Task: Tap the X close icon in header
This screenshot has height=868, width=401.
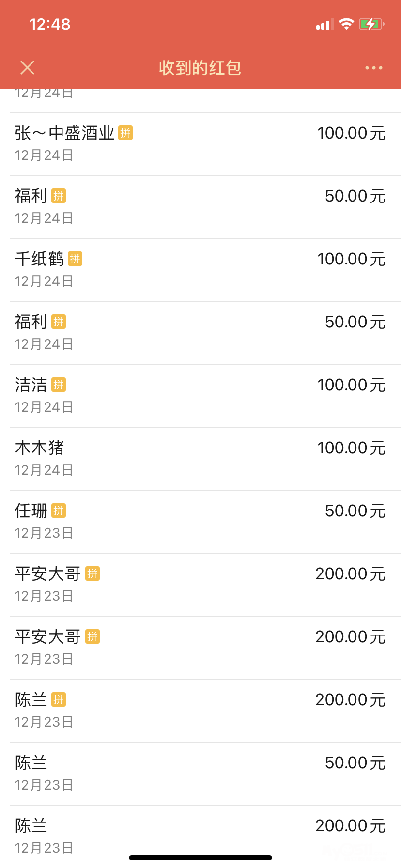Action: tap(28, 68)
